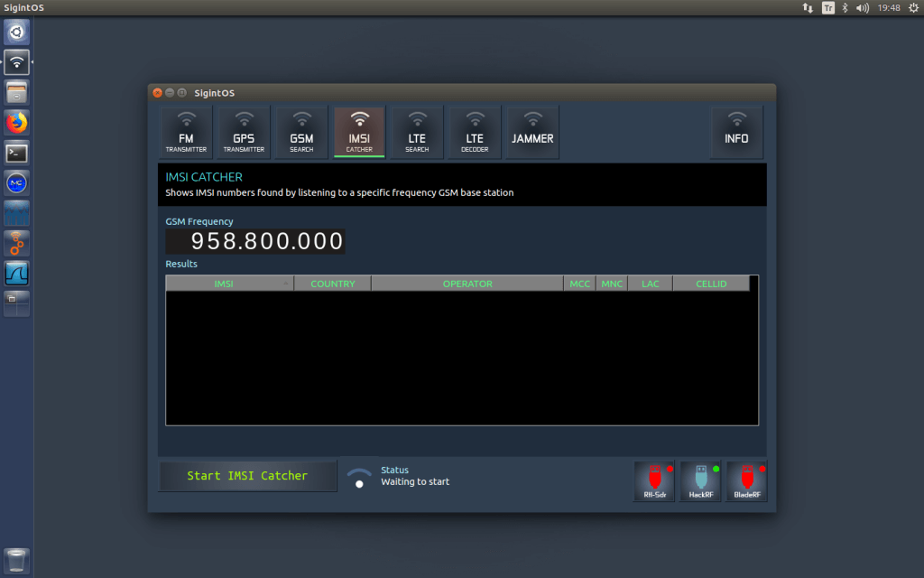Image resolution: width=924 pixels, height=578 pixels.
Task: Open the Trash in the dock
Action: (x=16, y=561)
